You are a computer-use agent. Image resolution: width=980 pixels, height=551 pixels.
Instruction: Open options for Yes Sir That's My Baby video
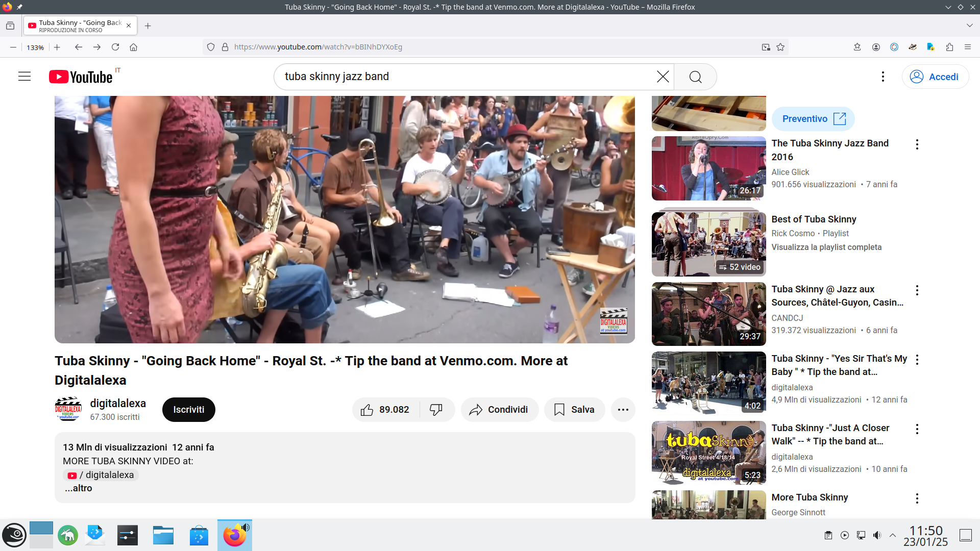(x=917, y=360)
